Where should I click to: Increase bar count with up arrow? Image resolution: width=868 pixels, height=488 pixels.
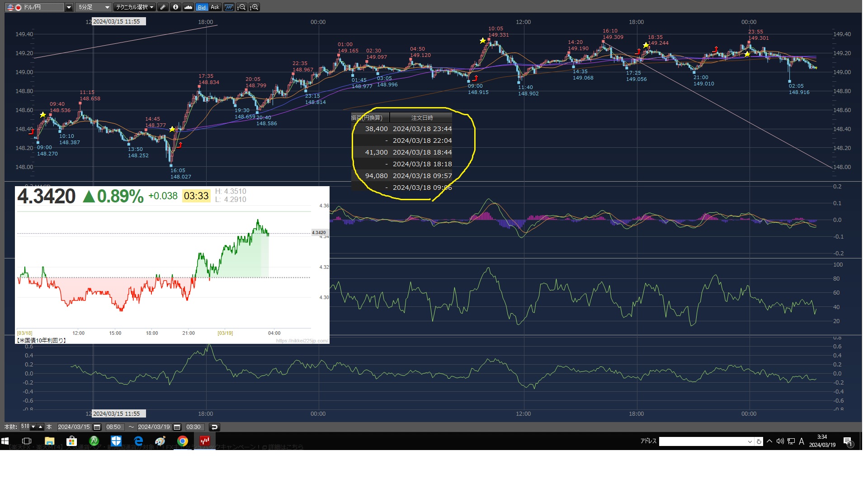[40, 427]
